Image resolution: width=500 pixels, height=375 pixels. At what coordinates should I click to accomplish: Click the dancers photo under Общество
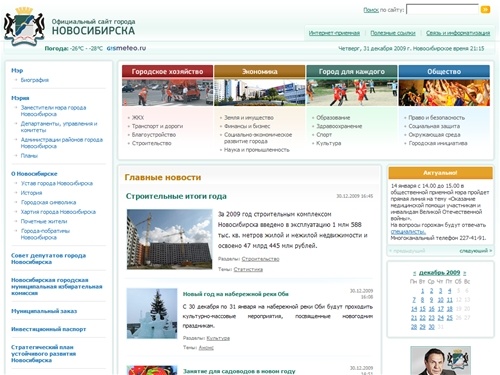pyautogui.click(x=444, y=92)
